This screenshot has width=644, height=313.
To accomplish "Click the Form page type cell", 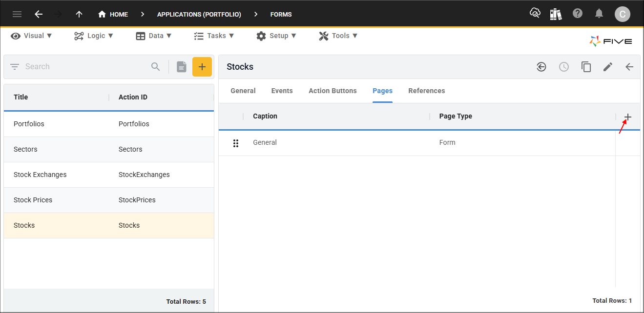I will coord(447,142).
